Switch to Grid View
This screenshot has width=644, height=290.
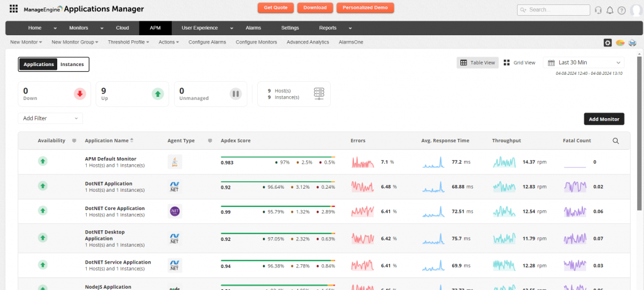[x=519, y=63]
